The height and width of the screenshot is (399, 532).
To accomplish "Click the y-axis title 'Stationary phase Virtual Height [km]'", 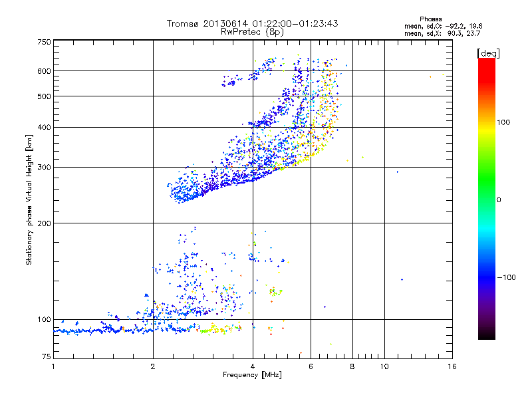I will [29, 199].
